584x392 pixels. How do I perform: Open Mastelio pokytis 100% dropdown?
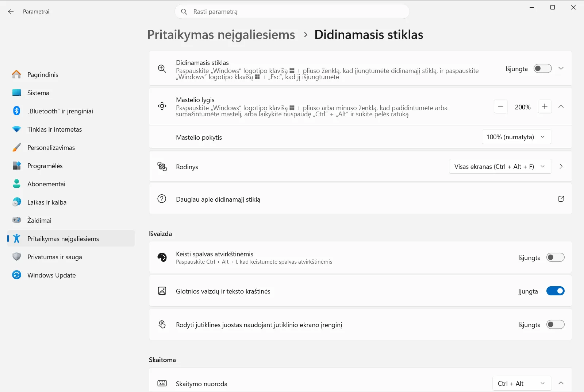(516, 137)
